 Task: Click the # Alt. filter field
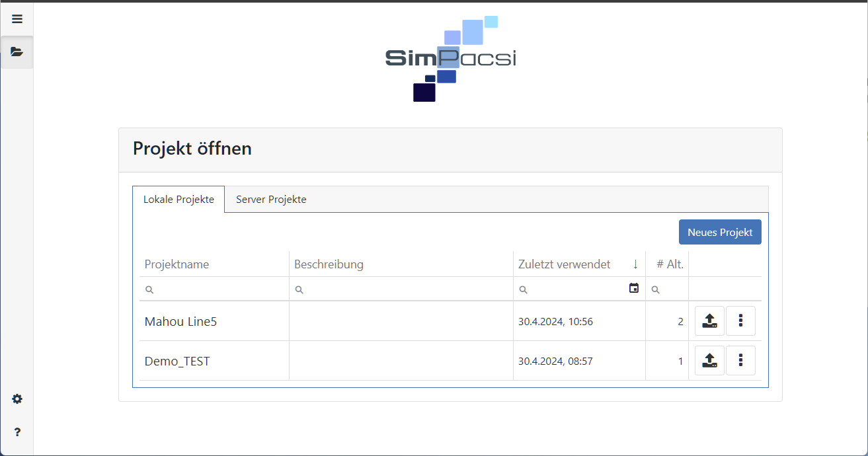(670, 289)
